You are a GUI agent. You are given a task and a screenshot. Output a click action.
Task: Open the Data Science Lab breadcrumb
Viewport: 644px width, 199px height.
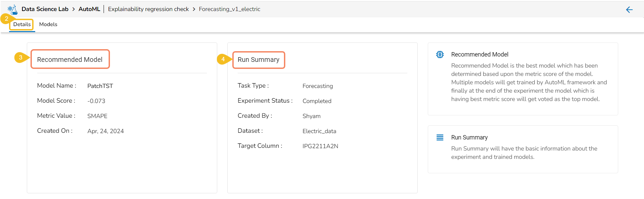(45, 9)
